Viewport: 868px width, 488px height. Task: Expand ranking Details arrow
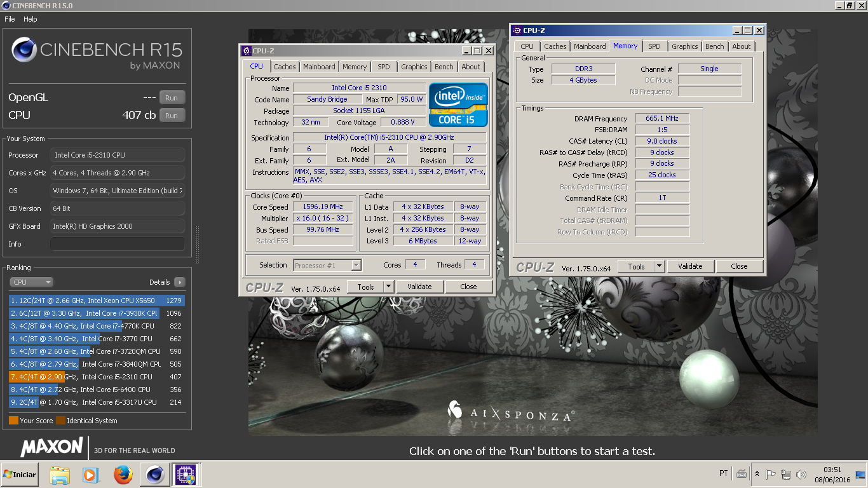(x=179, y=282)
